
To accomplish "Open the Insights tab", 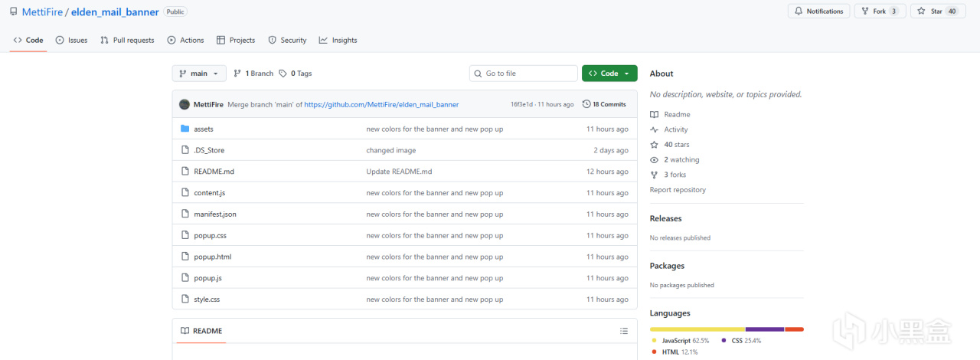I will (x=338, y=40).
